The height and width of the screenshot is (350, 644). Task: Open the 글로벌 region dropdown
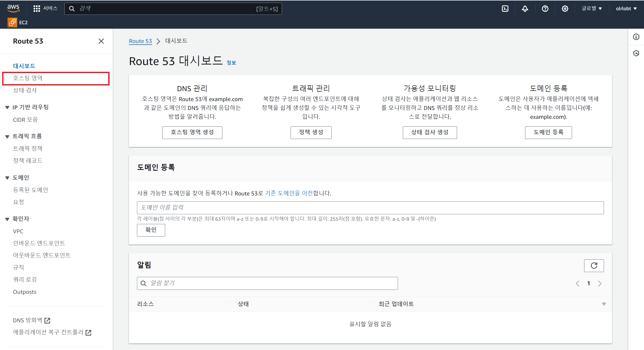click(591, 9)
